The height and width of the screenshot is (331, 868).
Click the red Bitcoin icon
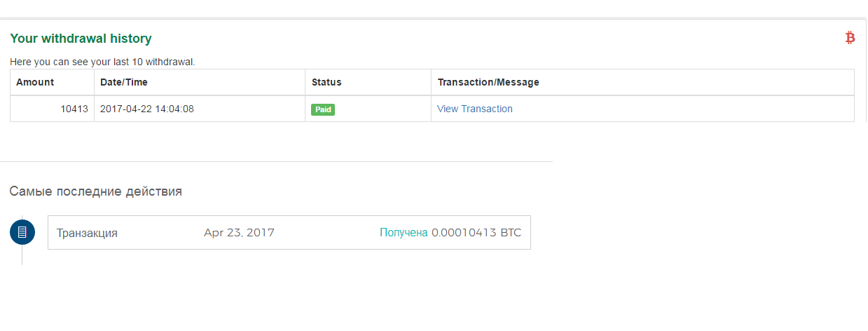tap(850, 38)
